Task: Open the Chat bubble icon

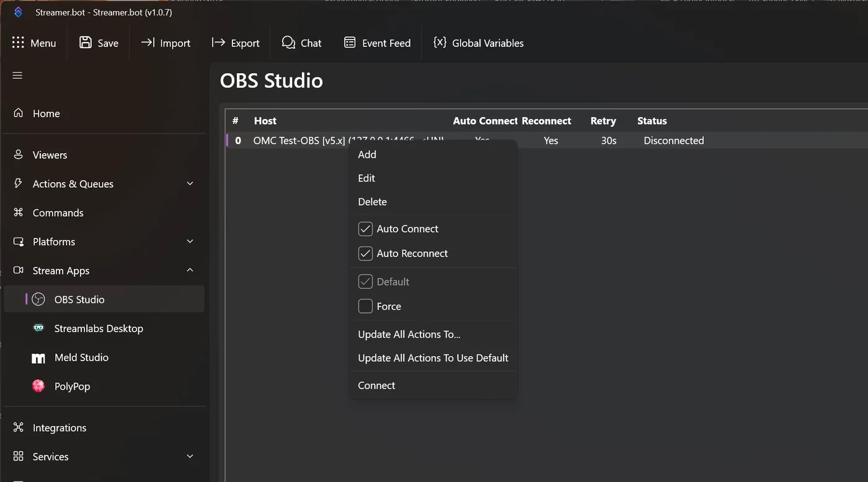Action: (x=288, y=43)
